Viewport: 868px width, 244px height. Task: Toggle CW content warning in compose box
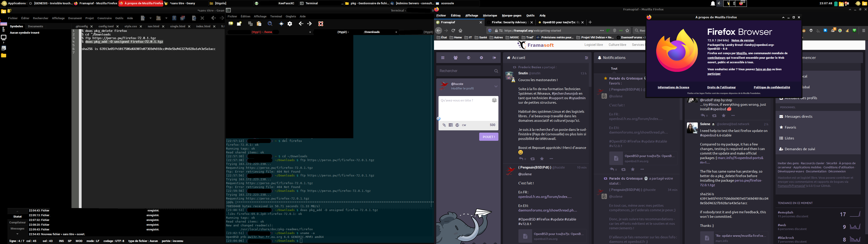(x=464, y=125)
